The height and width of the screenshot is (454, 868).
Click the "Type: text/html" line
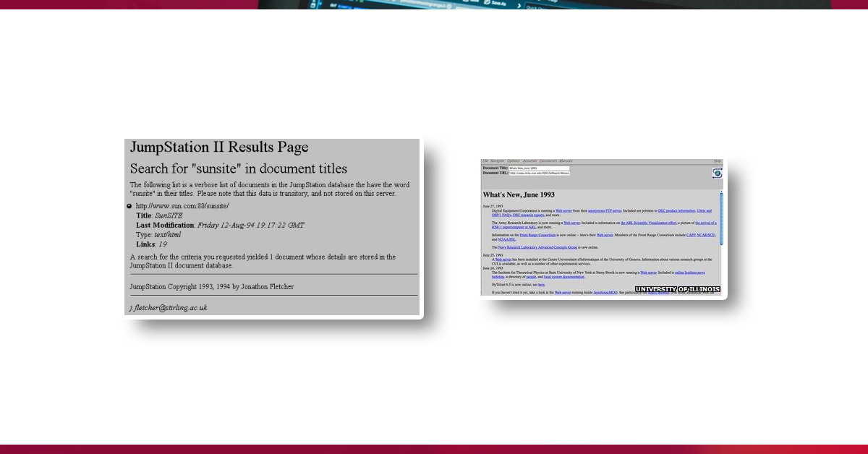click(x=158, y=234)
